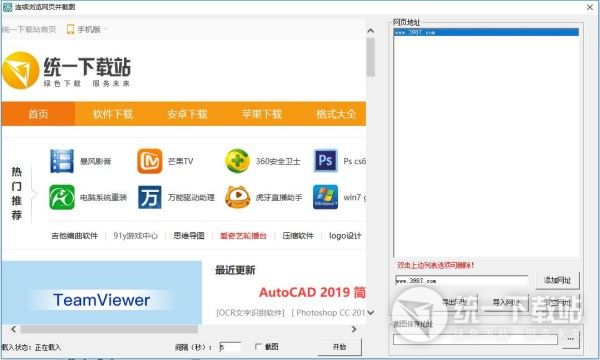This screenshot has height=360, width=600.
Task: Switch to the 软件下载 tab
Action: point(112,114)
